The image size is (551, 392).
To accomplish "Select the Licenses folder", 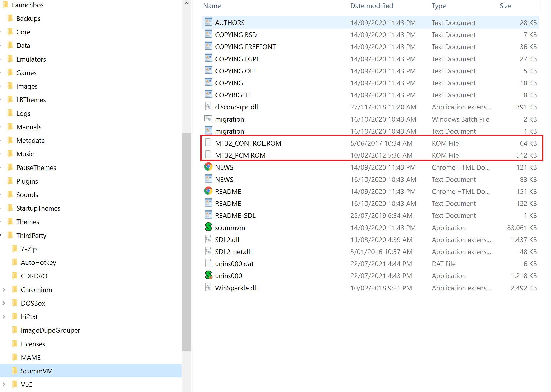I will click(33, 344).
